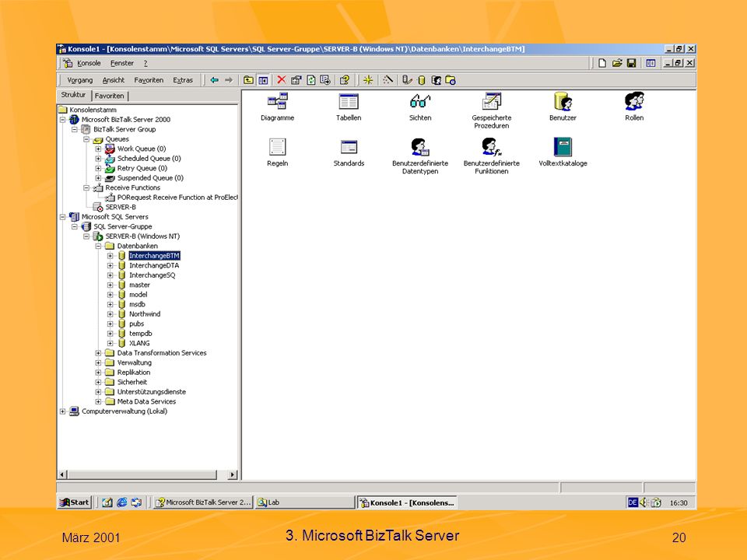Click the red X delete icon
Image resolution: width=747 pixels, height=560 pixels.
tap(282, 80)
